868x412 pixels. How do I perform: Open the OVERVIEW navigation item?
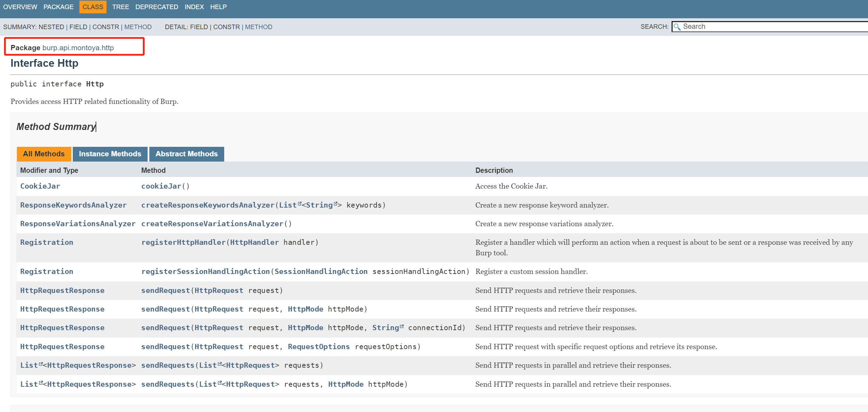(x=20, y=7)
